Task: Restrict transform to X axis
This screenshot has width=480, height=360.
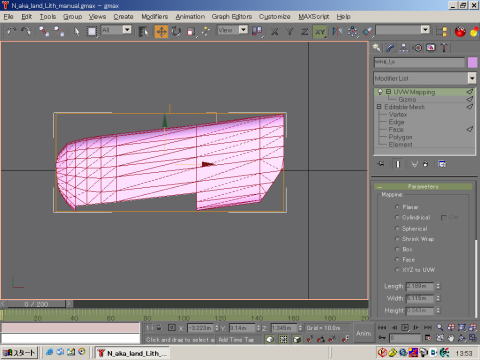Action: [x=275, y=31]
